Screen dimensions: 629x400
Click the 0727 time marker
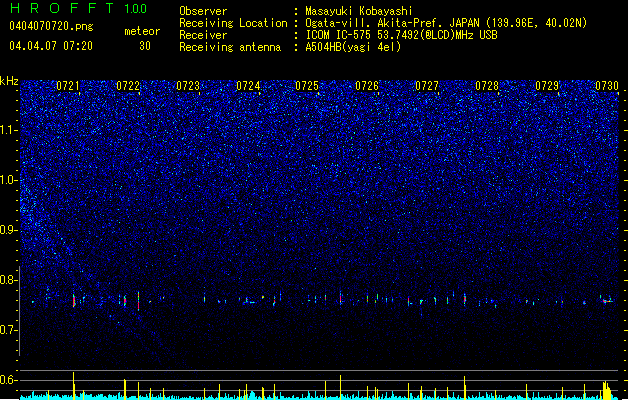[427, 86]
